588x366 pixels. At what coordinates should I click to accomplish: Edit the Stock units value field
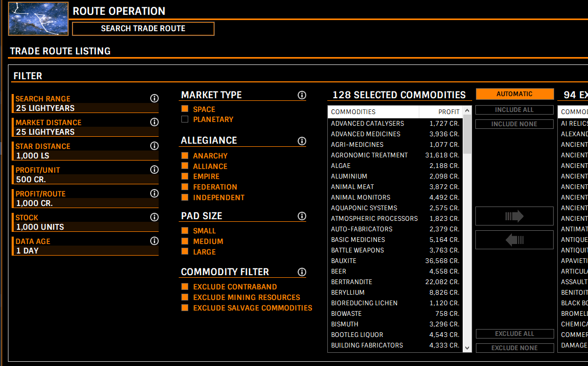point(86,227)
